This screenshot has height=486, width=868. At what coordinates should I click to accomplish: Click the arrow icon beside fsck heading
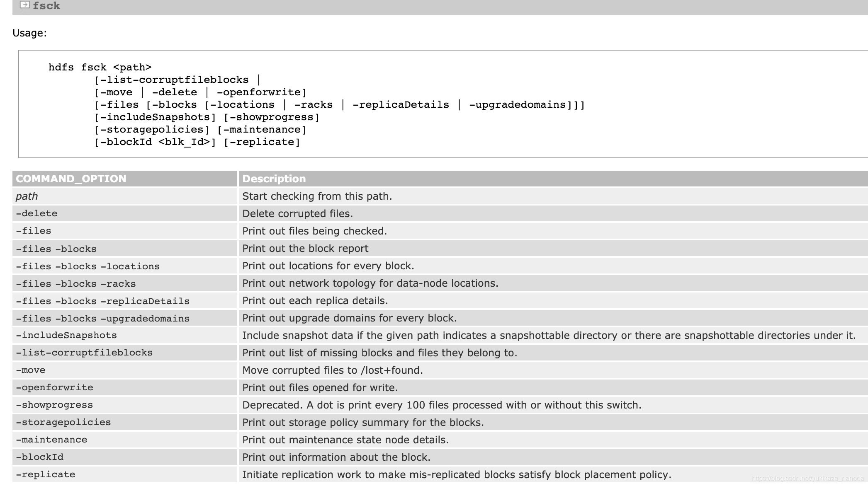[25, 5]
